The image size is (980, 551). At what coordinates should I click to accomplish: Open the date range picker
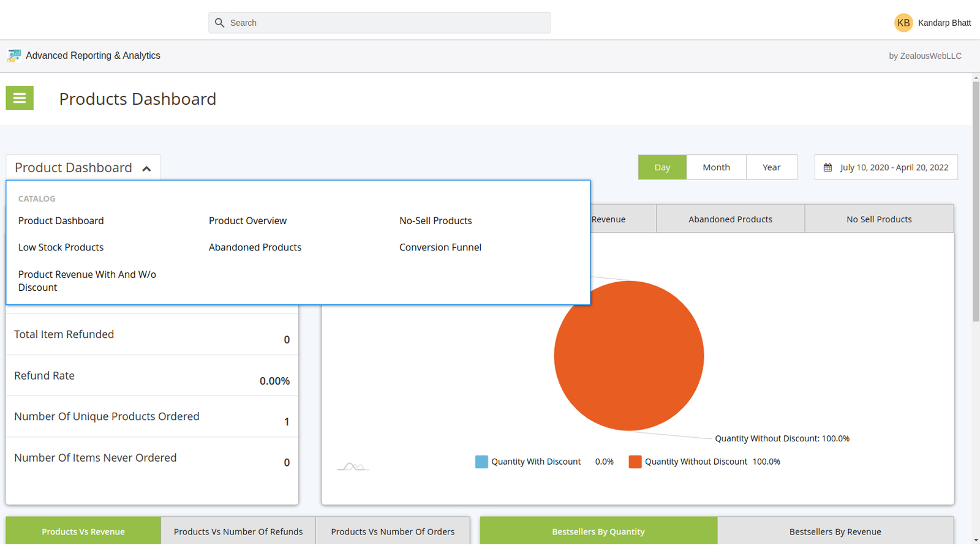pos(893,167)
